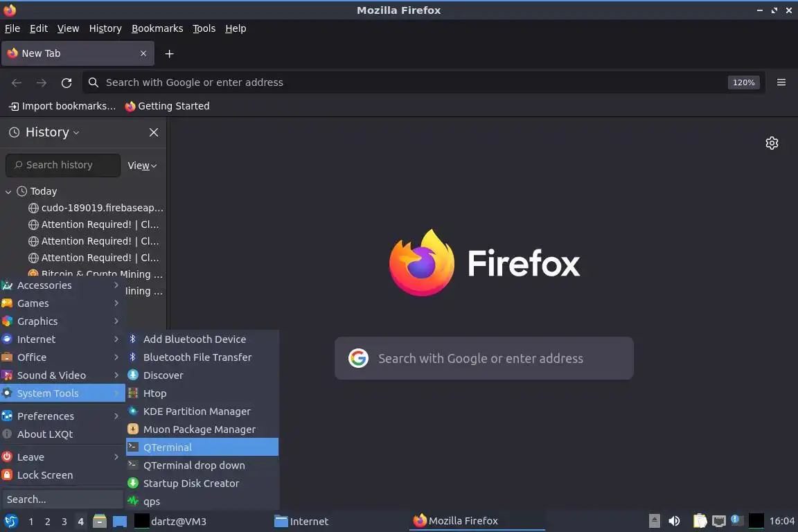Open cudo-189019.firebaseap history entry
The width and height of the screenshot is (798, 532).
point(96,208)
